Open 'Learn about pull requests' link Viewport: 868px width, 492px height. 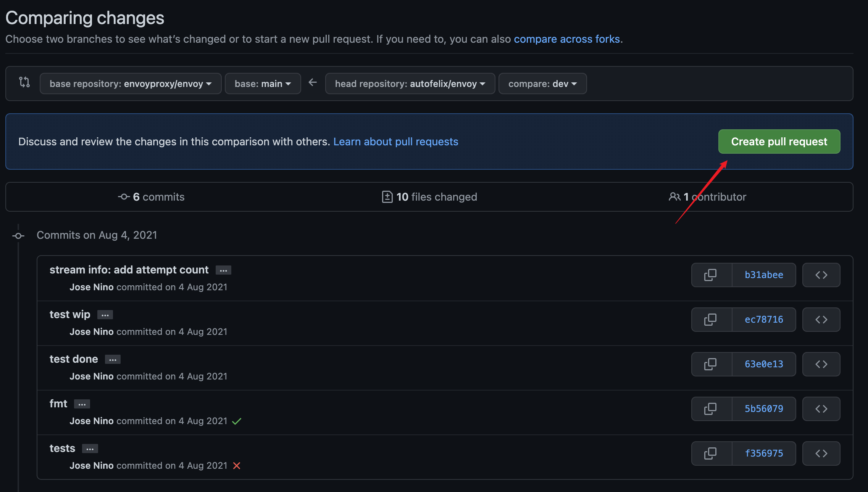click(x=395, y=141)
